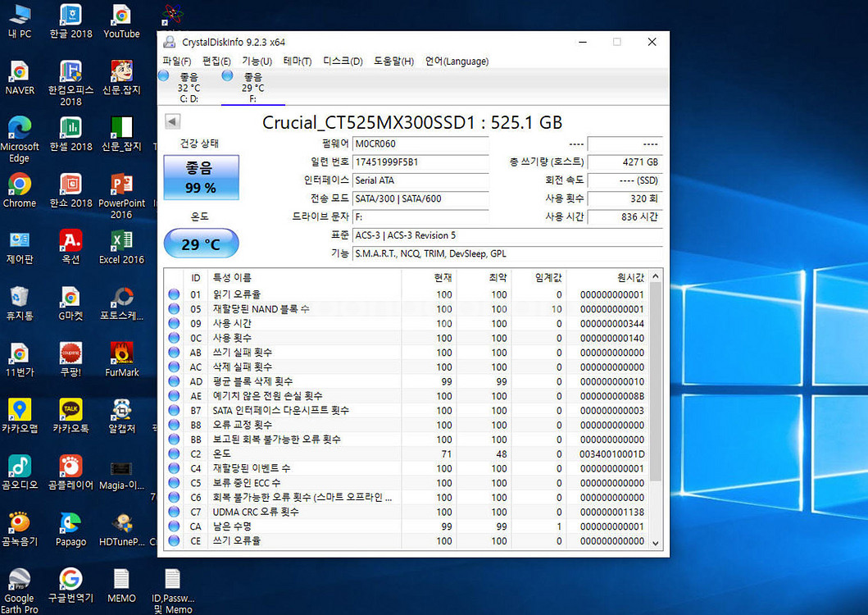
Task: Click the 좋음 99 % health status button
Action: click(x=201, y=177)
